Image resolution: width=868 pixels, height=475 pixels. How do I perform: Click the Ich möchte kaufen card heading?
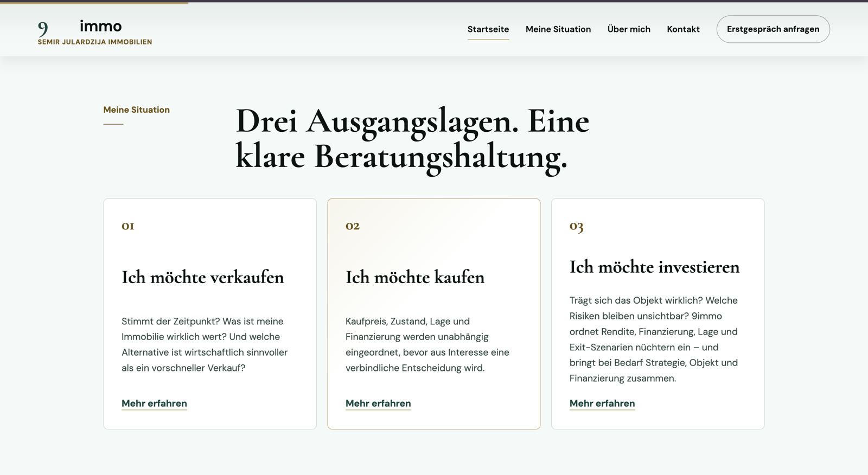pyautogui.click(x=415, y=277)
